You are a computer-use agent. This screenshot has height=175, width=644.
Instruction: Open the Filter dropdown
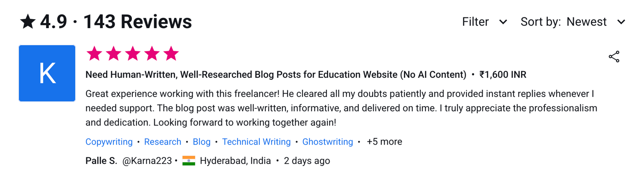click(485, 22)
